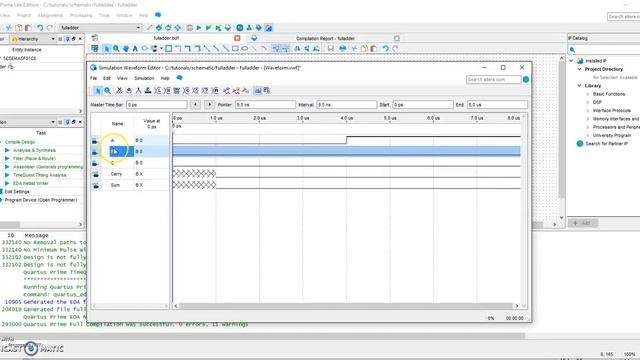Screen dimensions: 640x360
Task: Apply Forcing High (1) waveform icon
Action: 138,91
